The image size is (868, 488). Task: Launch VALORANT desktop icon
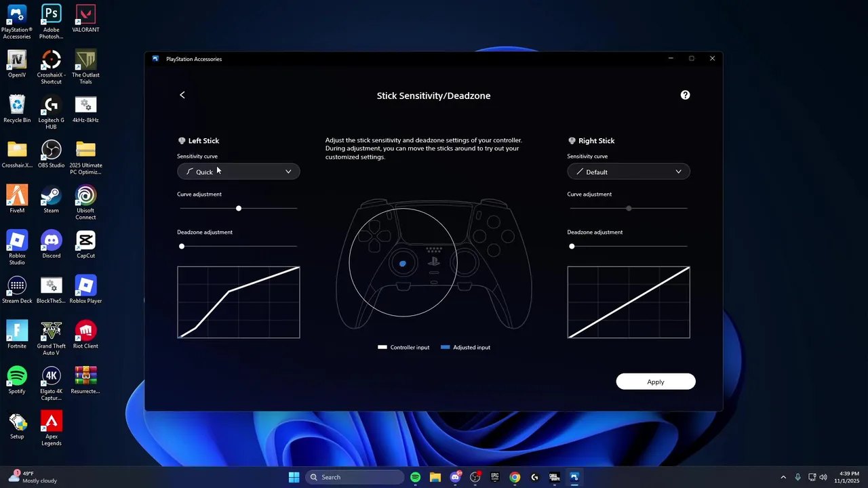(85, 19)
